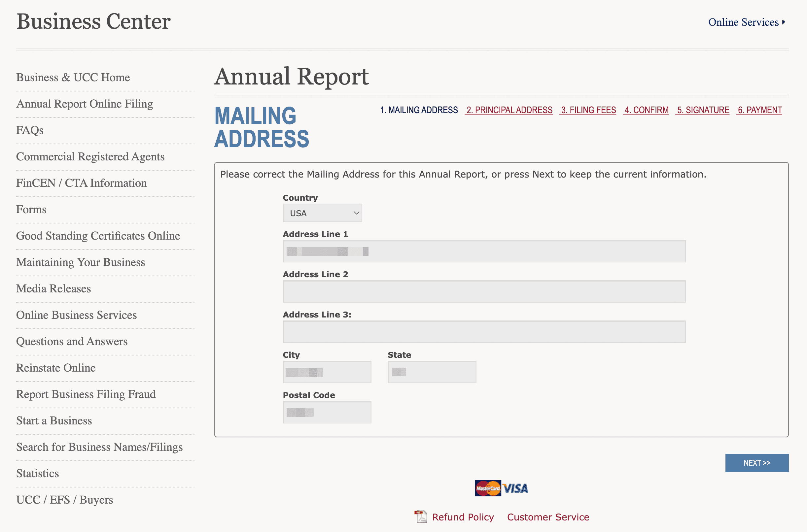Open Business & UCC Home
This screenshot has width=807, height=532.
tap(73, 77)
